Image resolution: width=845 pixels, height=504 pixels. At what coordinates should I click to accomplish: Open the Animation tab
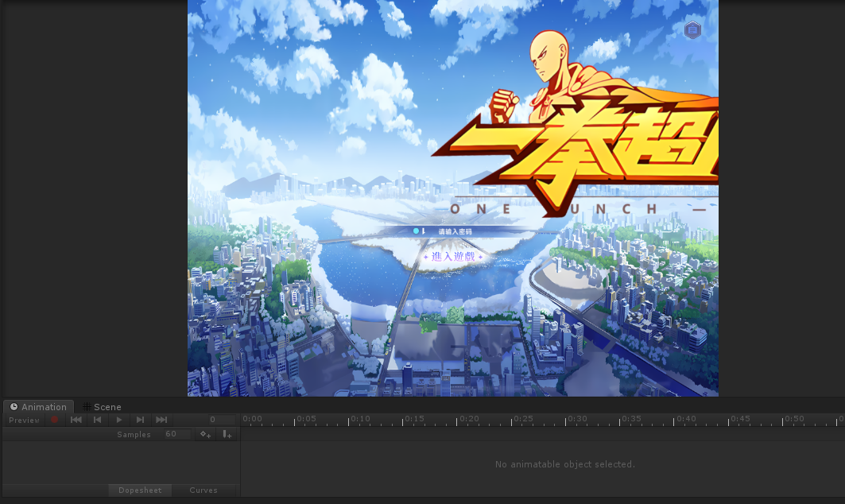(38, 407)
